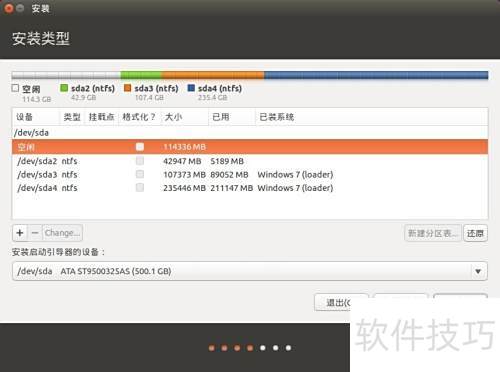The image size is (500, 372).
Task: Click the orange sda3 segment in partition bar
Action: pyautogui.click(x=213, y=75)
